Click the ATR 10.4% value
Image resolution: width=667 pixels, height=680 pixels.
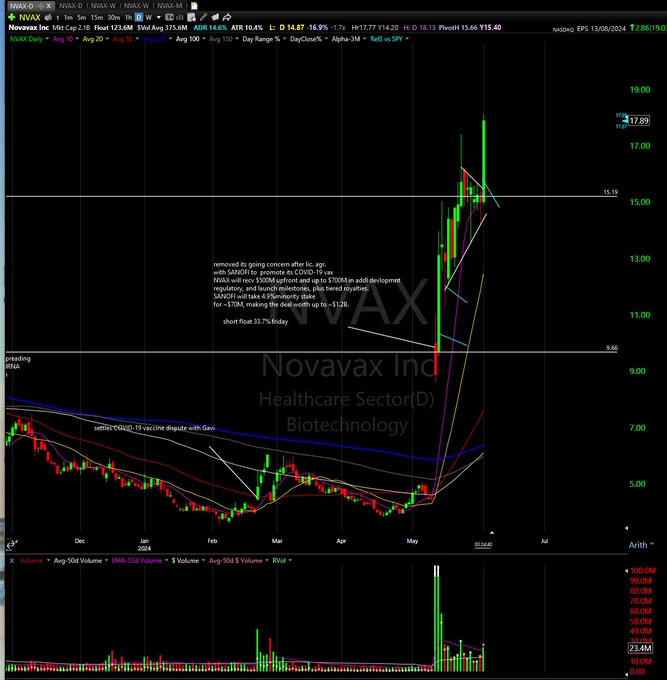pyautogui.click(x=247, y=27)
